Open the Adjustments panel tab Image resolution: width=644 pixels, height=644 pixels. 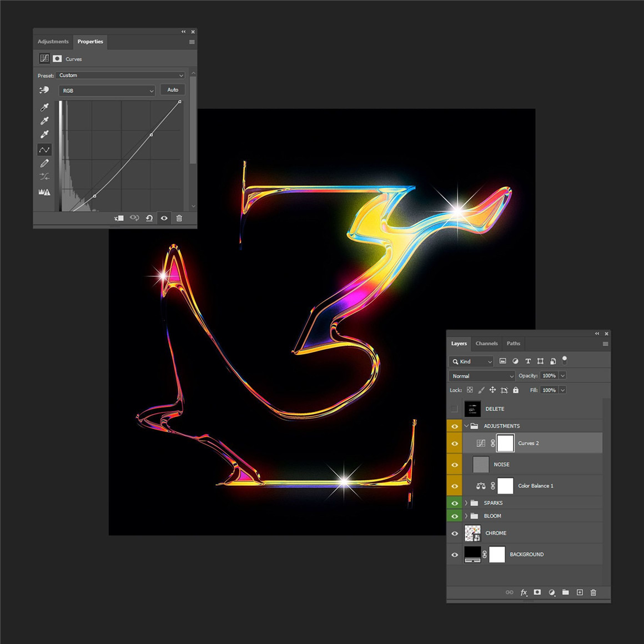point(53,42)
